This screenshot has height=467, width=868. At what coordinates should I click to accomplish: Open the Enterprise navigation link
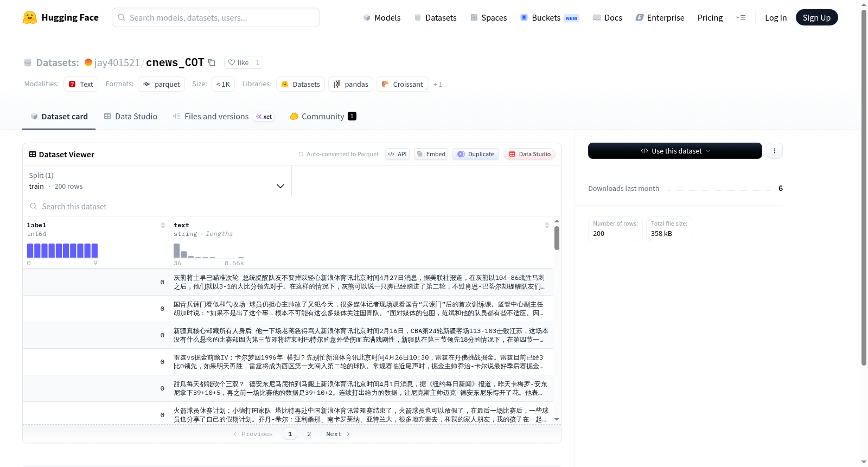(x=660, y=17)
